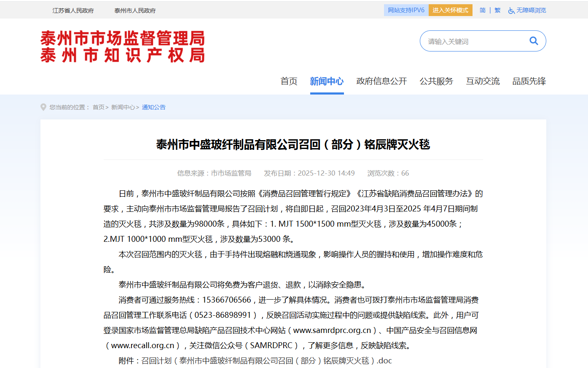
Task: Click 通知公告 in the breadcrumb
Action: pos(153,107)
